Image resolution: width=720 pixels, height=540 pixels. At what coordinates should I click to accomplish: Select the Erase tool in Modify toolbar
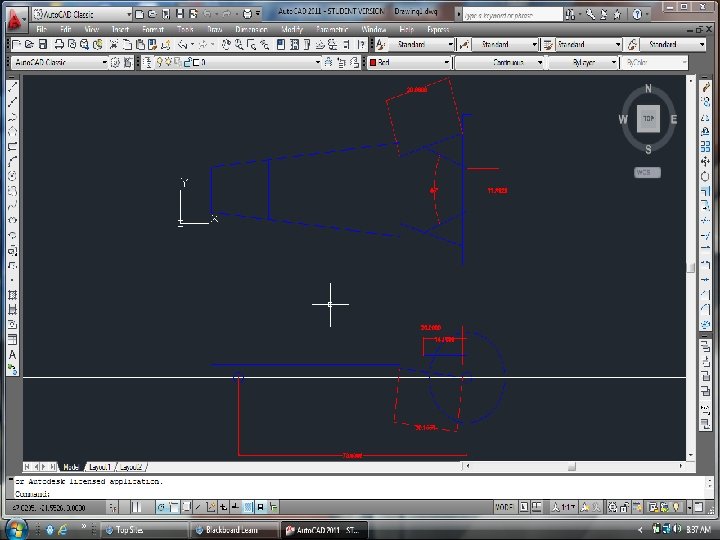pos(706,87)
